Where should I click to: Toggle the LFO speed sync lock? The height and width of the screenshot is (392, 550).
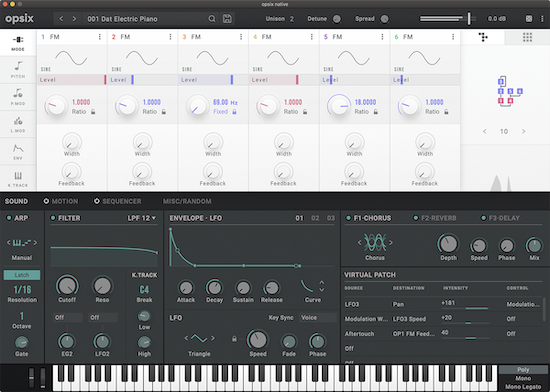(x=234, y=339)
